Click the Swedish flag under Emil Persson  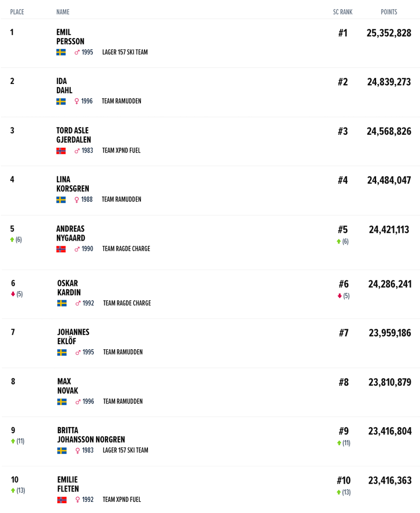[61, 52]
